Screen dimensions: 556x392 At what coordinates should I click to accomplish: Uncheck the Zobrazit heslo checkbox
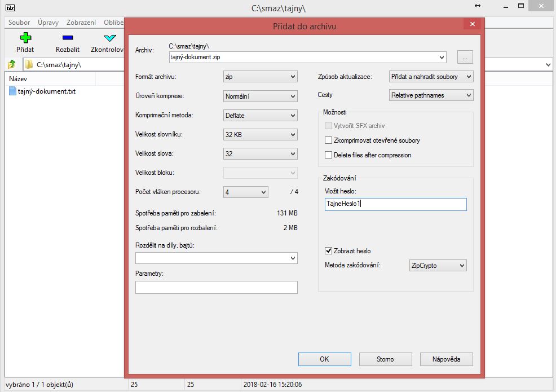click(329, 251)
